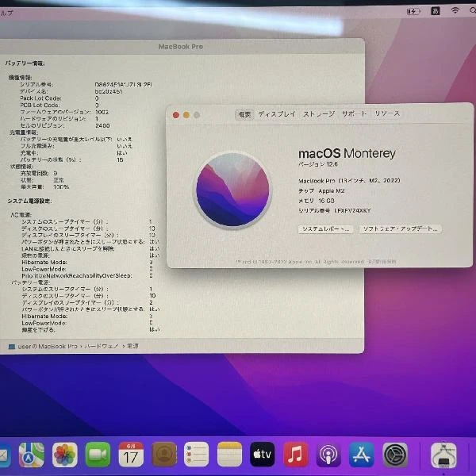Image resolution: width=476 pixels, height=476 pixels.
Task: Click the シリアル番号 line in About window
Action: [x=335, y=210]
